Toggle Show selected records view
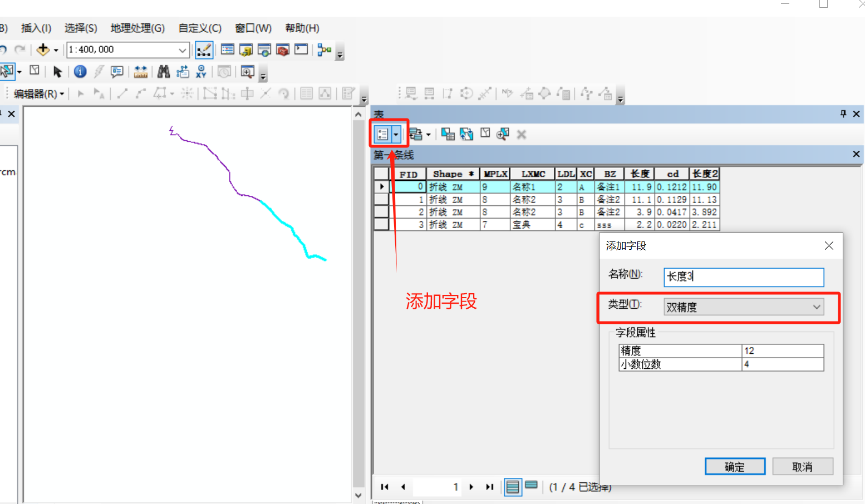This screenshot has height=504, width=865. 532,485
